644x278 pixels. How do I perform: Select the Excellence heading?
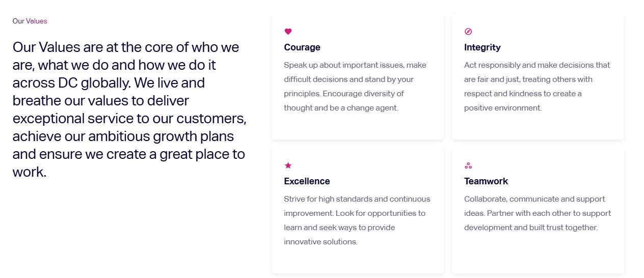tap(307, 181)
